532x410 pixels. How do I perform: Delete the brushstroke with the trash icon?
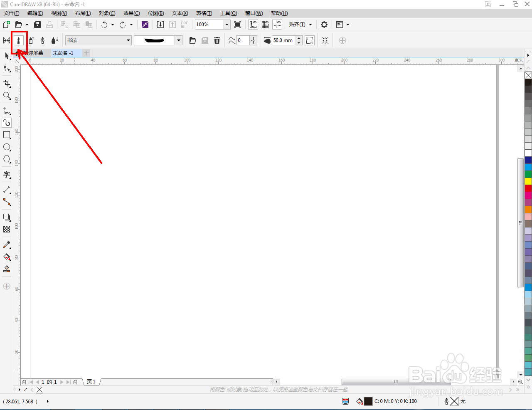217,40
